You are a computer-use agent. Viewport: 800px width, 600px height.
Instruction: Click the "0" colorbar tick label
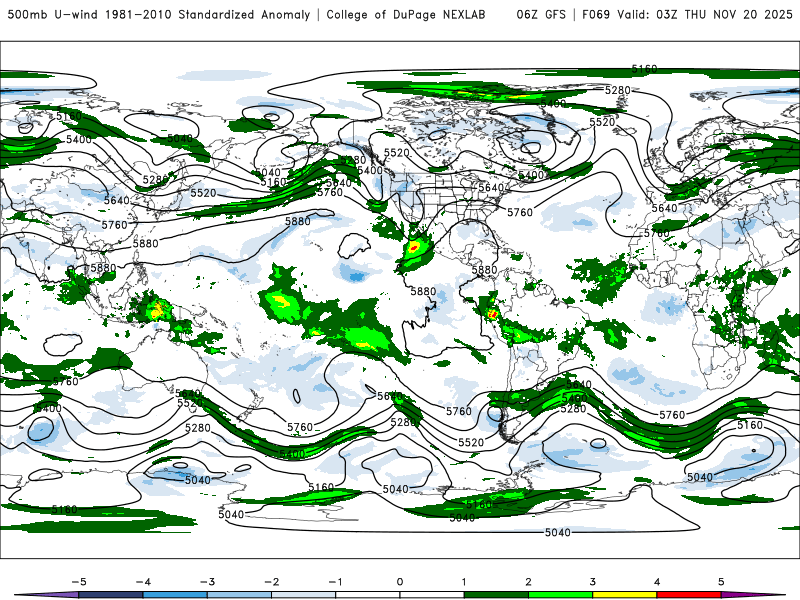pos(400,582)
